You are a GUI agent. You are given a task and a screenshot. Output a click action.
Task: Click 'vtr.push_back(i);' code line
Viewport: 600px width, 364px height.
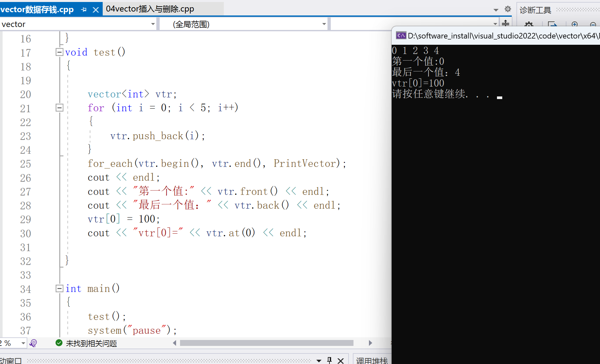point(158,136)
